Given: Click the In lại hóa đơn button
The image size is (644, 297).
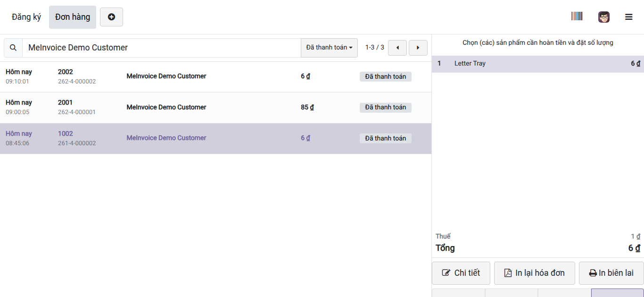Looking at the screenshot, I should [534, 273].
